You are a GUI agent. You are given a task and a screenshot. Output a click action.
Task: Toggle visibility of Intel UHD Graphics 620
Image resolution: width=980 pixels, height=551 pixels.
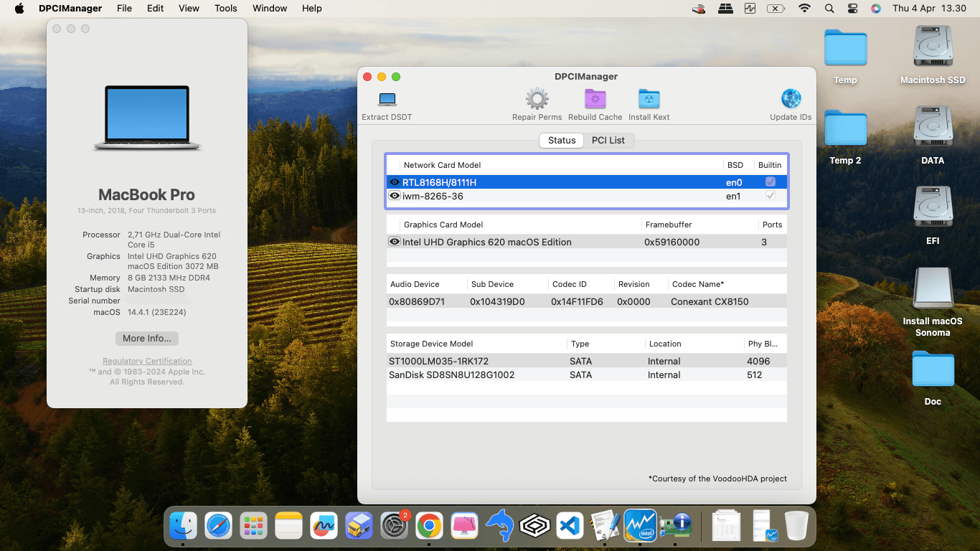[395, 242]
